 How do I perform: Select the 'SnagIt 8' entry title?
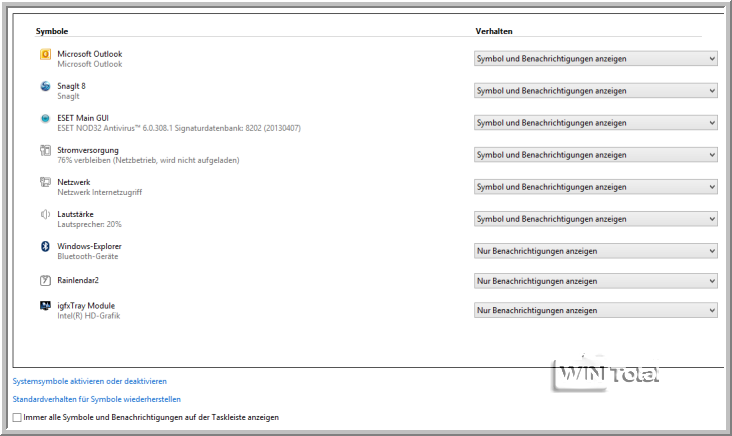71,86
